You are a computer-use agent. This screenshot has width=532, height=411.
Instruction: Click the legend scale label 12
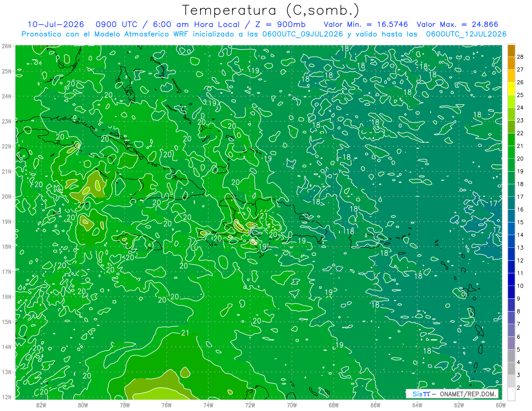[520, 260]
